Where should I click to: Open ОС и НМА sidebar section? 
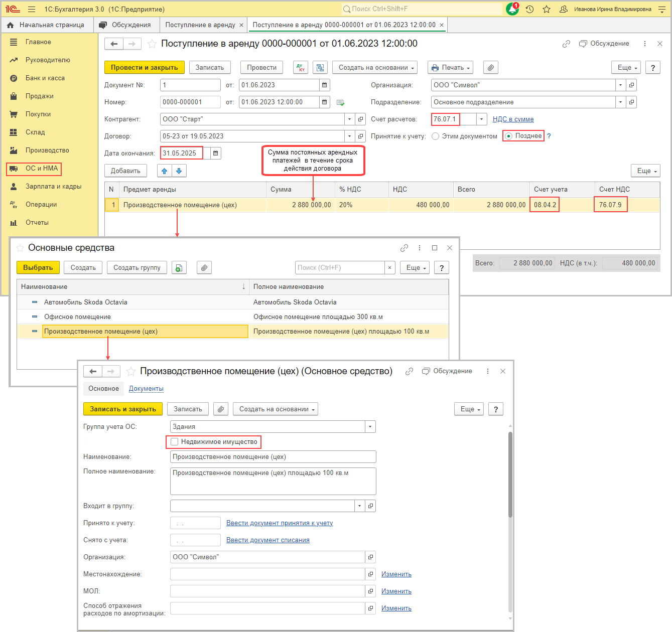pos(42,169)
